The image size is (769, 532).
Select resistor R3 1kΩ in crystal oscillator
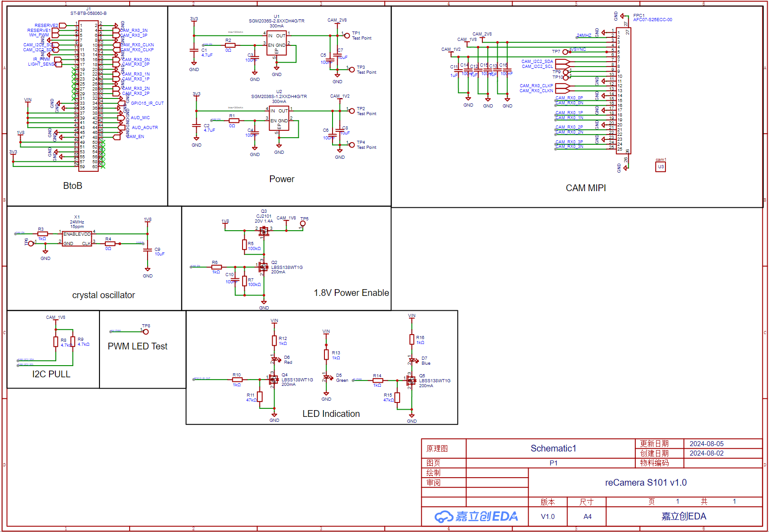(x=42, y=234)
